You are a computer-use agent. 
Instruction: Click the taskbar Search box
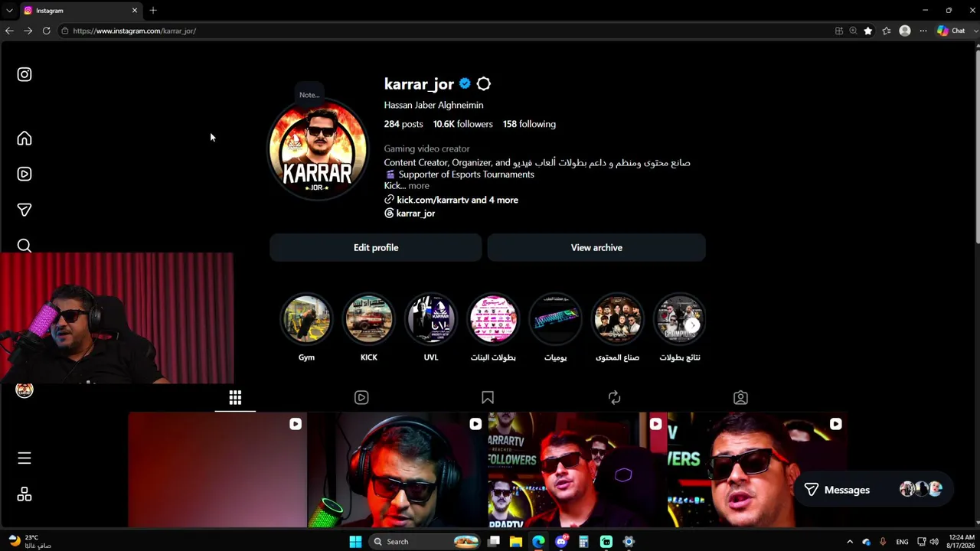[425, 542]
